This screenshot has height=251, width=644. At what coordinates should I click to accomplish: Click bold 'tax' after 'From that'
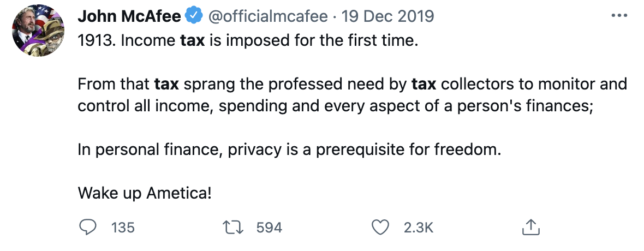coord(166,85)
